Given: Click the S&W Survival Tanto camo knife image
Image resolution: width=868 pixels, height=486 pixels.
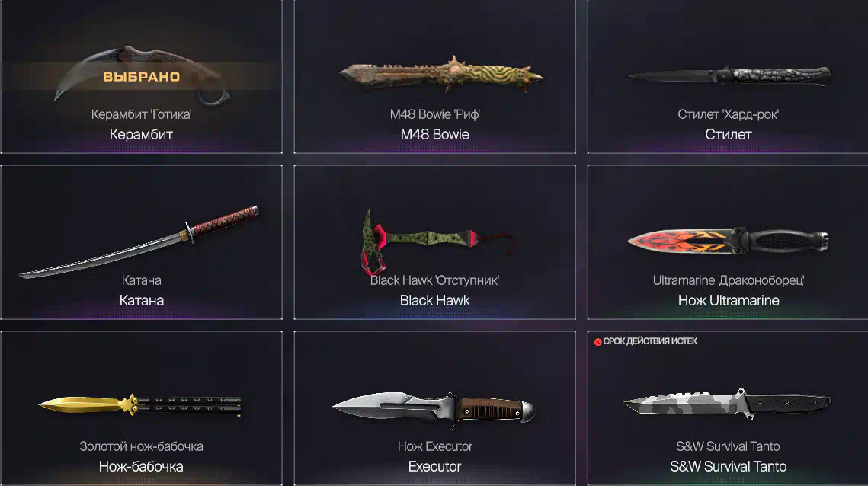Looking at the screenshot, I should click(x=727, y=403).
